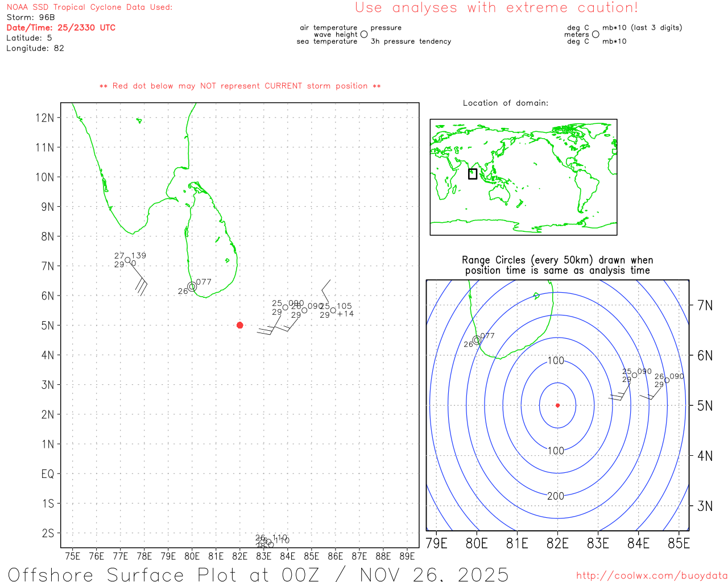Click the 'Range Circles (every 50km)' caption
The height and width of the screenshot is (582, 728).
click(x=557, y=265)
